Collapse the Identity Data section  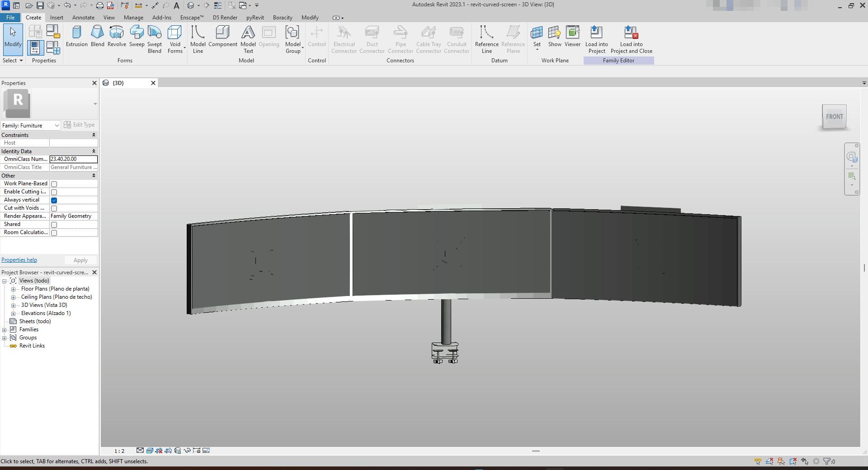94,151
